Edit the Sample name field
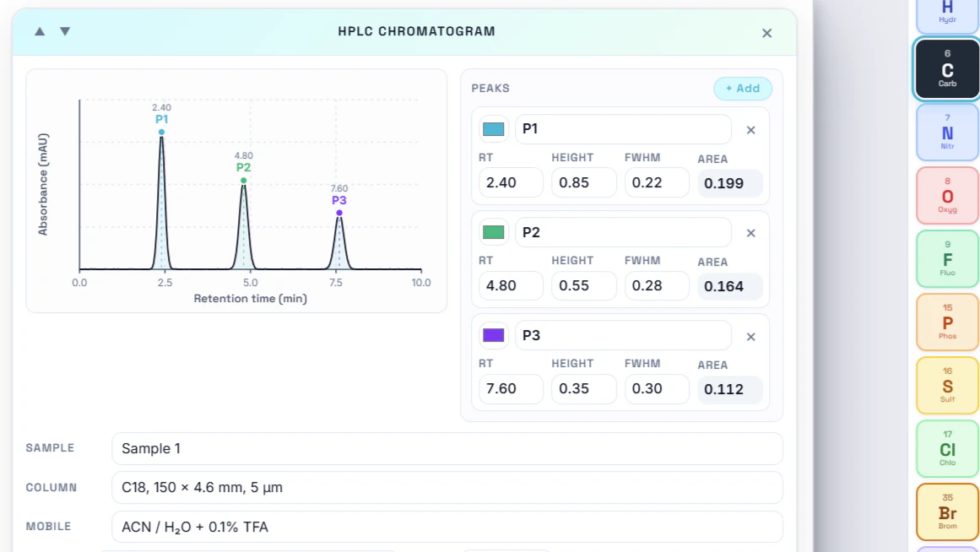 click(x=447, y=449)
